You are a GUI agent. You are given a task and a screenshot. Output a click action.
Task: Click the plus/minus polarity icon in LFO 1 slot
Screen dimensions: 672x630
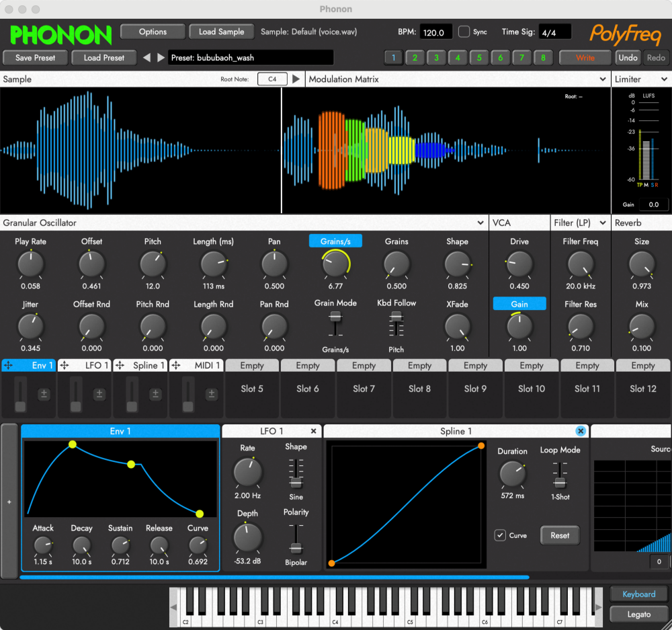point(99,394)
